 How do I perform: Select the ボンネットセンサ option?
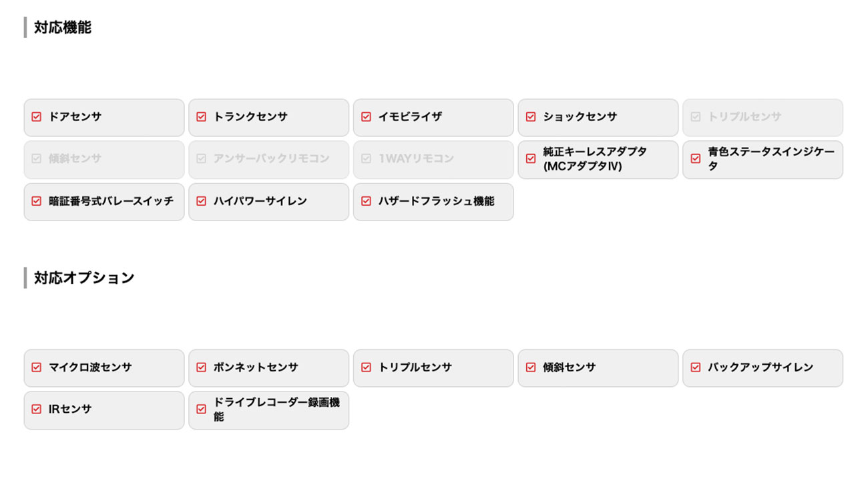coord(268,368)
